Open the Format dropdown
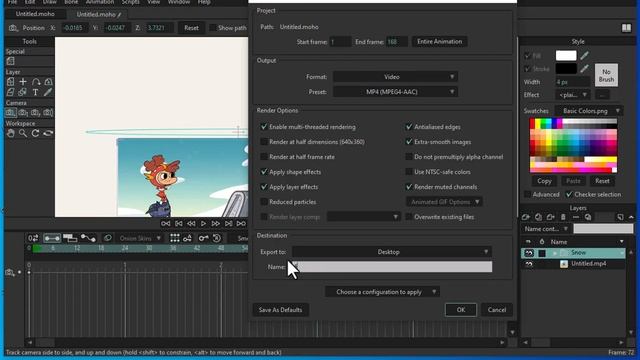Image resolution: width=640 pixels, height=360 pixels. [x=395, y=77]
